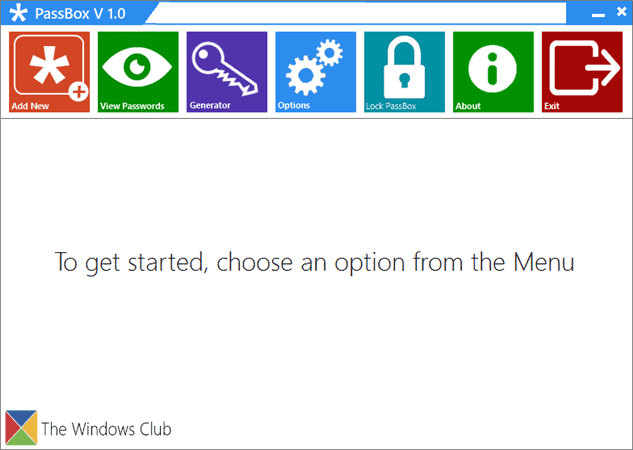Minimize the PassBox window
Screen dimensions: 633x450
[598, 15]
